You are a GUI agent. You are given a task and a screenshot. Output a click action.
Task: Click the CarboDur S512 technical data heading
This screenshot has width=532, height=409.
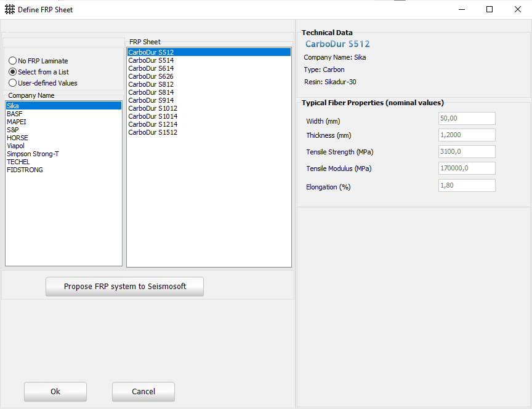[x=337, y=44]
